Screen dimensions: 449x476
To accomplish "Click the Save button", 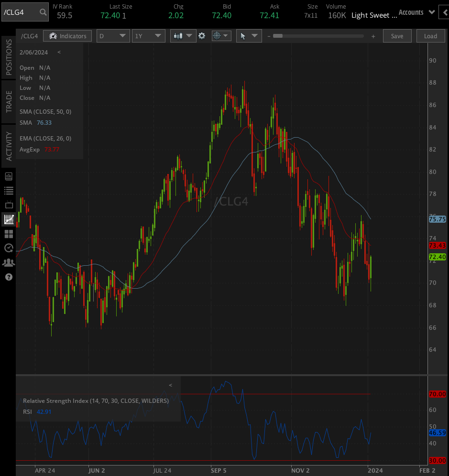I will pyautogui.click(x=397, y=36).
